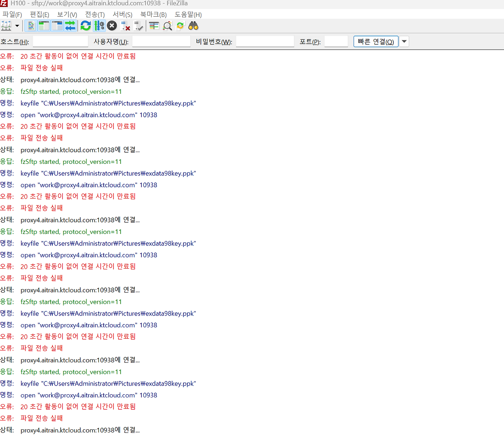Toggle the local directory tree view
504x436 pixels.
tap(44, 26)
